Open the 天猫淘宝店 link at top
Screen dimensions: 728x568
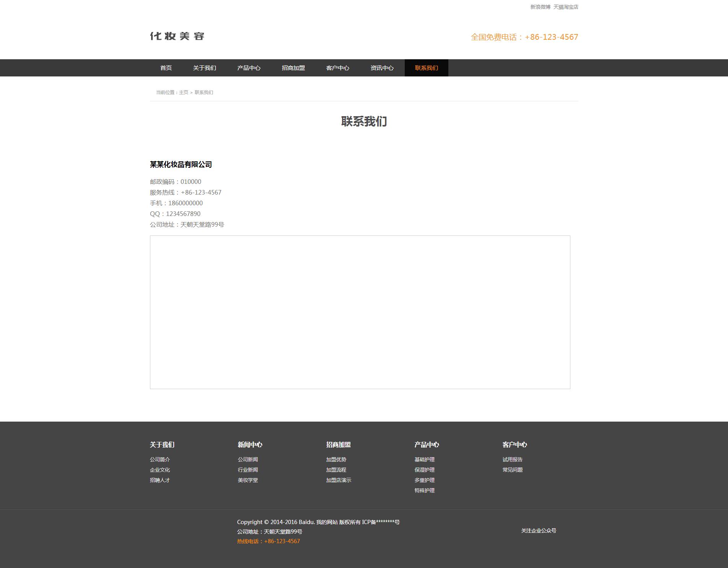(x=566, y=7)
